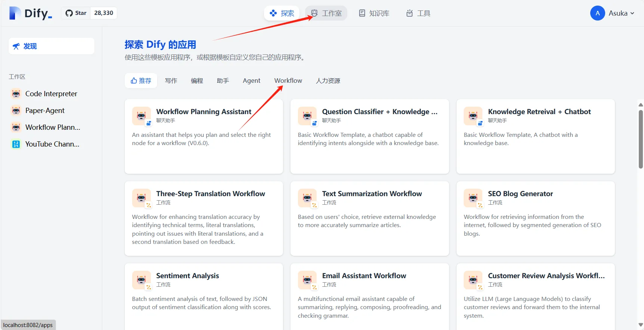
Task: Open YouTube Chann... from the workspace list
Action: 51,144
